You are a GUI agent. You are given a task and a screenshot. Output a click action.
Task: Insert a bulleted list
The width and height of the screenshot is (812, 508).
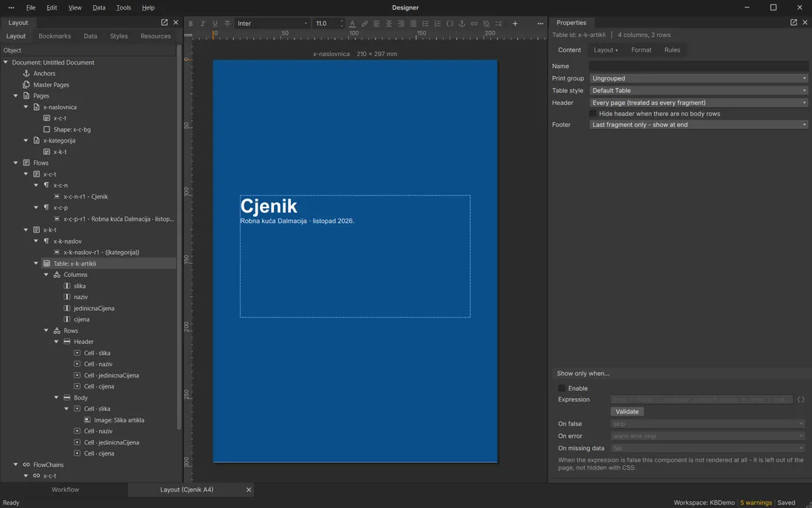[x=425, y=24]
